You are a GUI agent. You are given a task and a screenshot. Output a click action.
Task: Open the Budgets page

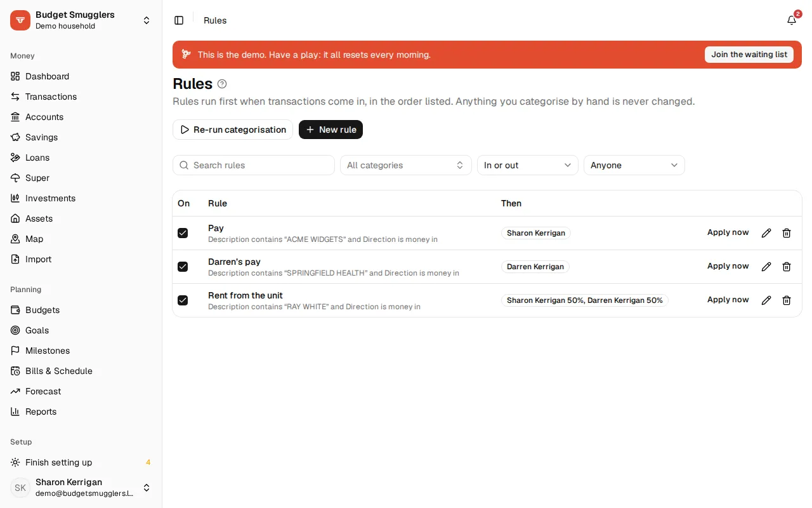(x=81, y=310)
